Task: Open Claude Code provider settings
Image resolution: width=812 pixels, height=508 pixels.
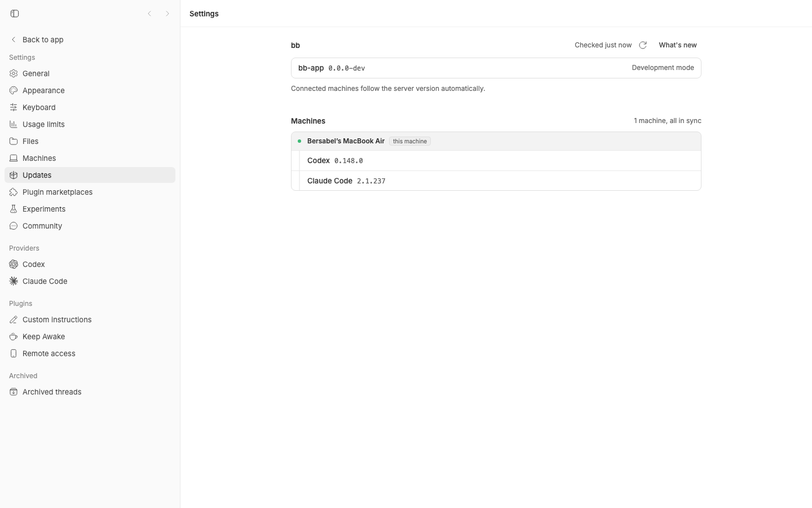Action: point(90,281)
